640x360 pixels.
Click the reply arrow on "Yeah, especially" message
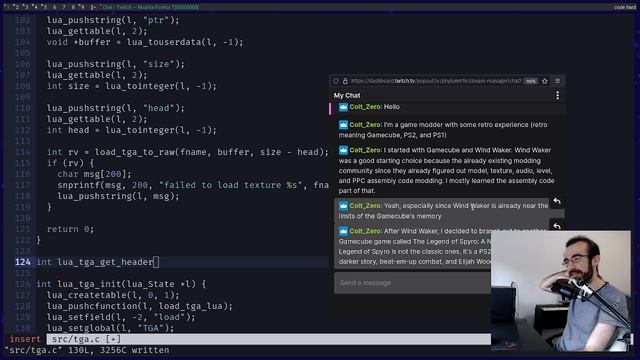[x=557, y=201]
